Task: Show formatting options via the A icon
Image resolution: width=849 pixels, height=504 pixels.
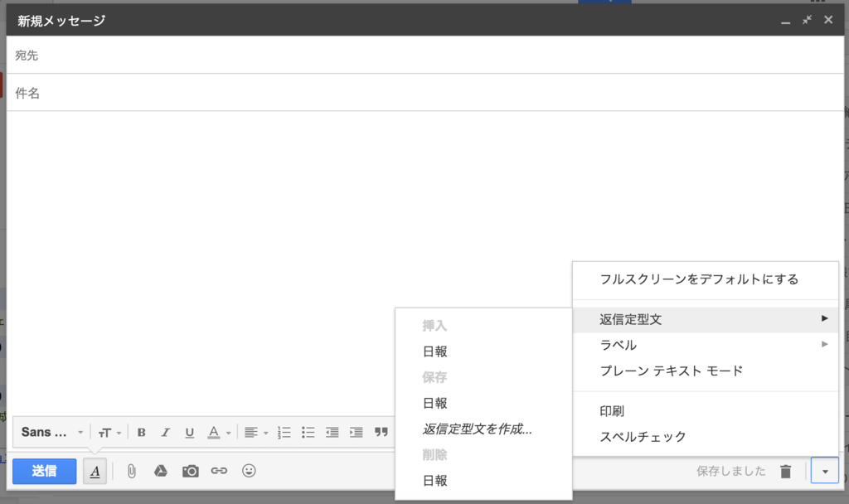Action: [x=95, y=471]
